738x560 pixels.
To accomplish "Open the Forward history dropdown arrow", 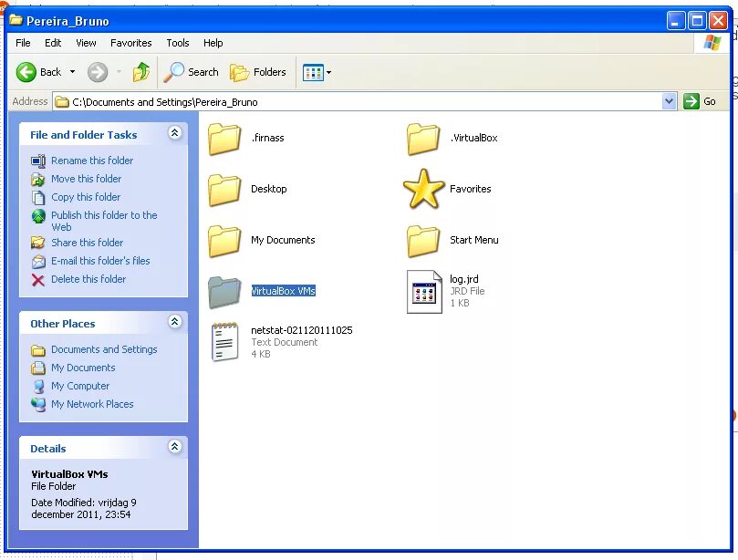I will pyautogui.click(x=120, y=72).
